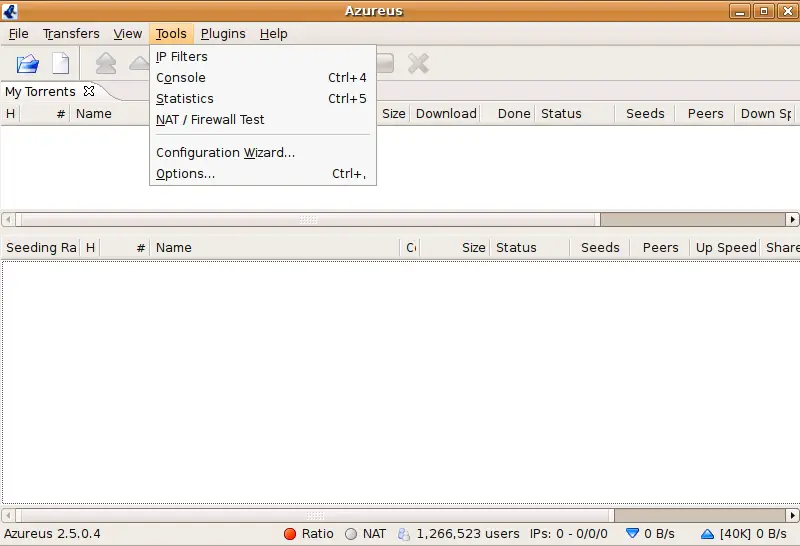Click the double-arrow move to top icon
The height and width of the screenshot is (546, 800).
106,64
